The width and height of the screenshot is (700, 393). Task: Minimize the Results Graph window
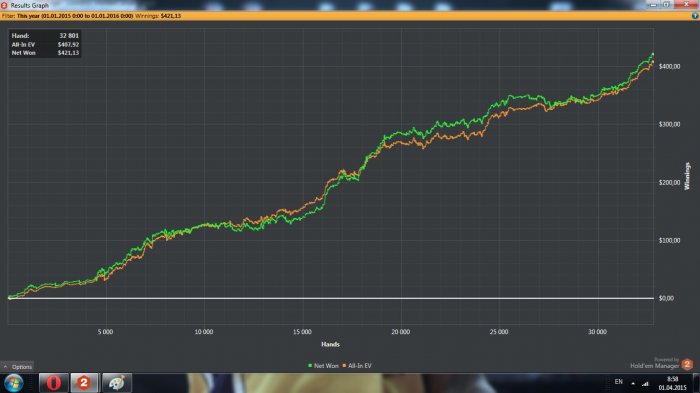654,4
